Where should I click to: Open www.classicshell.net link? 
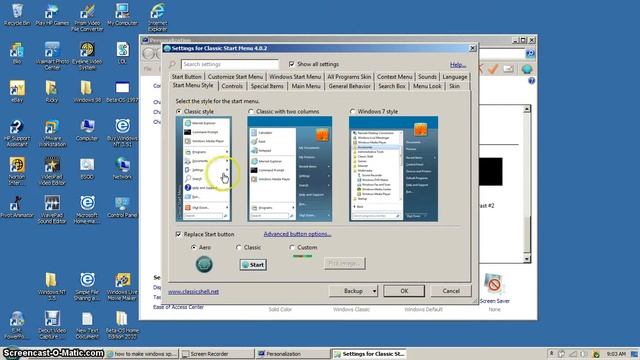[193, 292]
